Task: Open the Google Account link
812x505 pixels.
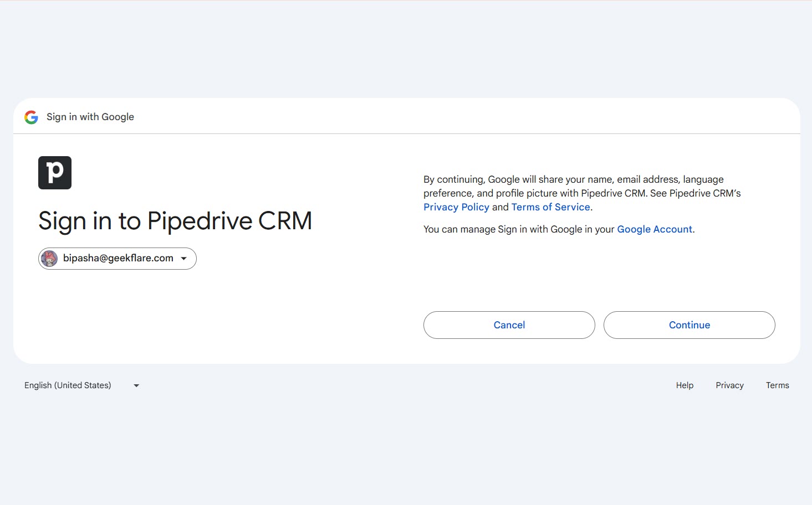Action: [655, 229]
